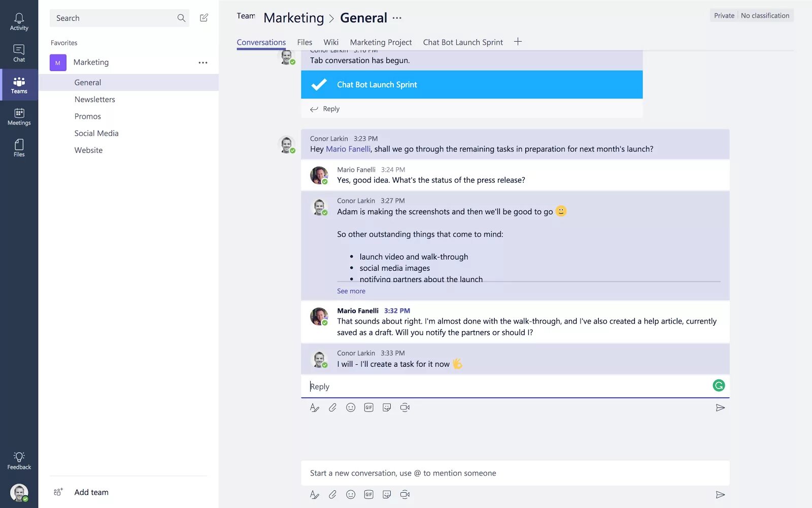Click Reply under Tab conversation thread
The image size is (812, 508).
pyautogui.click(x=331, y=109)
